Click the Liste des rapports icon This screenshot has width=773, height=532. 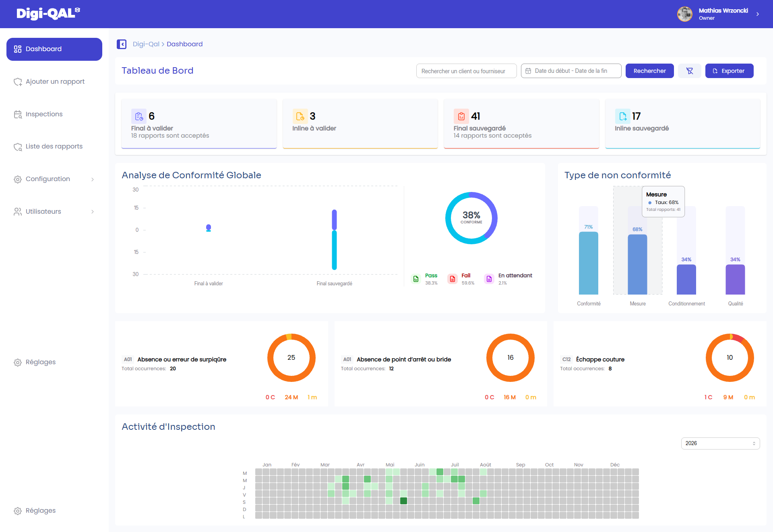click(x=18, y=147)
